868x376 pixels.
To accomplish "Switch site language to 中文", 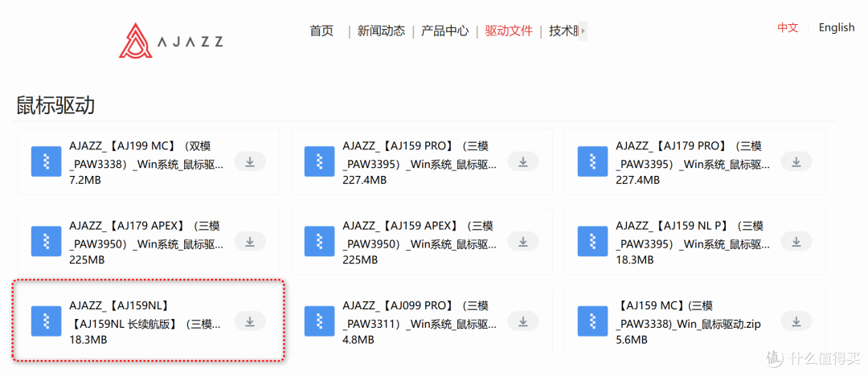I will tap(787, 27).
